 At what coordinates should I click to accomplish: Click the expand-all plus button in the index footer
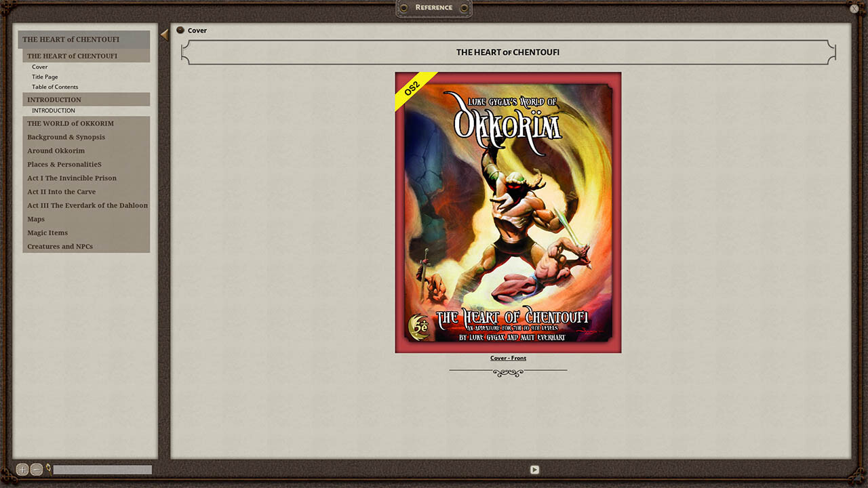[22, 469]
